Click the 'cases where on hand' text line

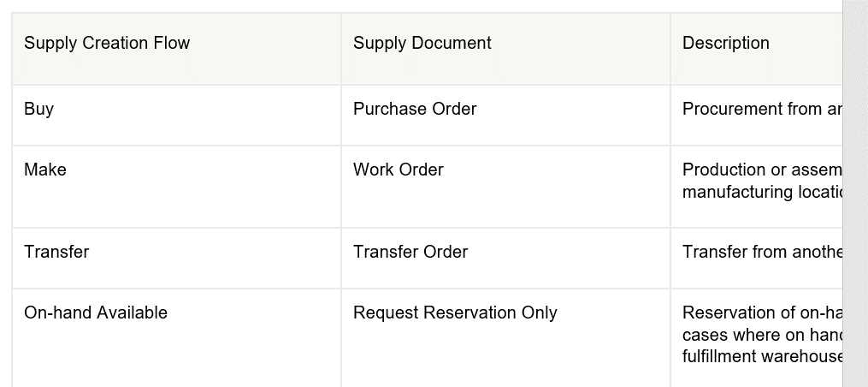click(762, 335)
